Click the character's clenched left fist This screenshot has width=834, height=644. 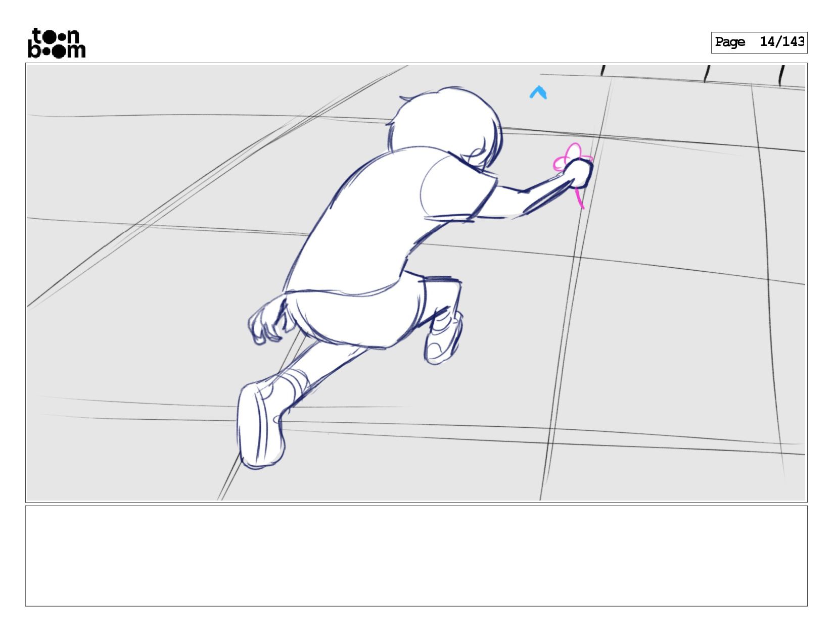[265, 322]
